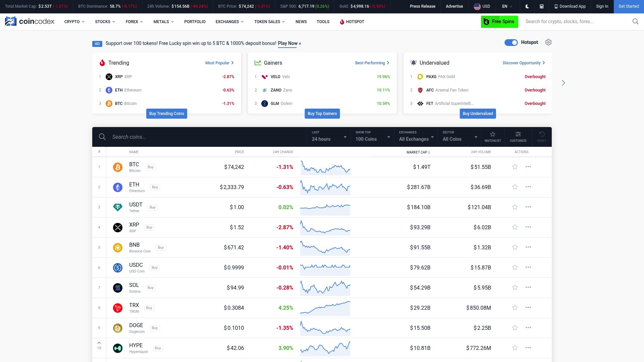Open the Customize columns panel
The width and height of the screenshot is (644, 362).
518,136
